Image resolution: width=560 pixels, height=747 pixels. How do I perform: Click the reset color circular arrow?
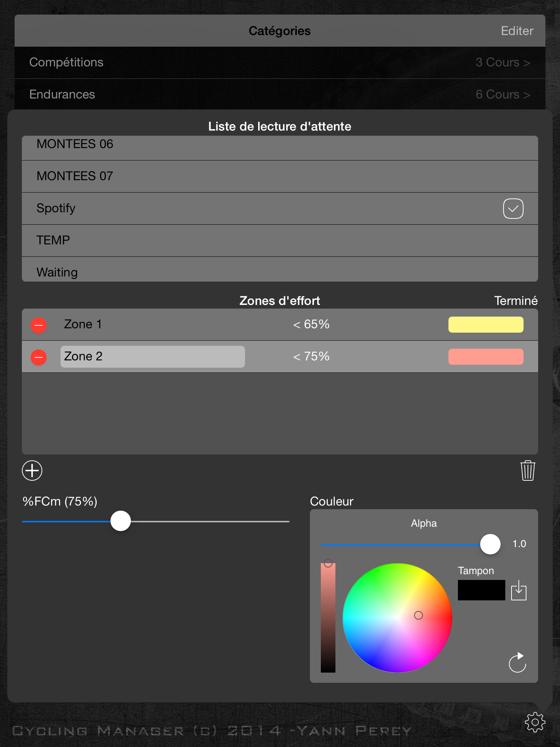517,662
